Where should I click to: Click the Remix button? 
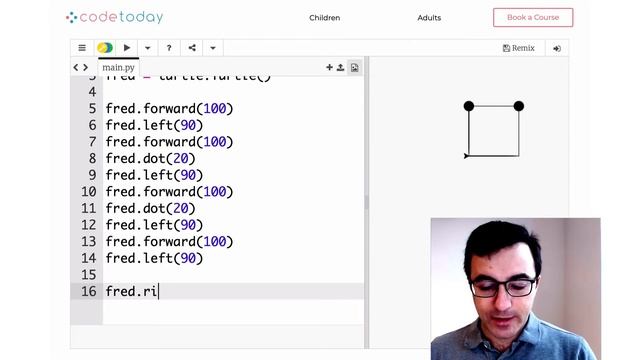click(518, 48)
